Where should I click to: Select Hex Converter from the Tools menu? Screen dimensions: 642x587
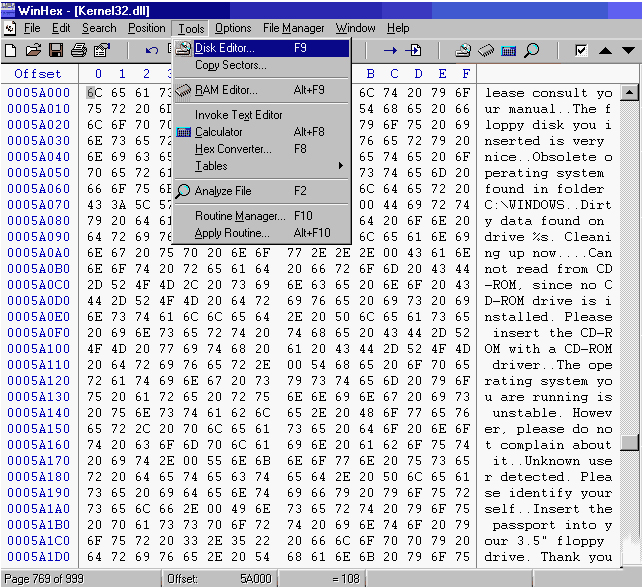[x=233, y=149]
